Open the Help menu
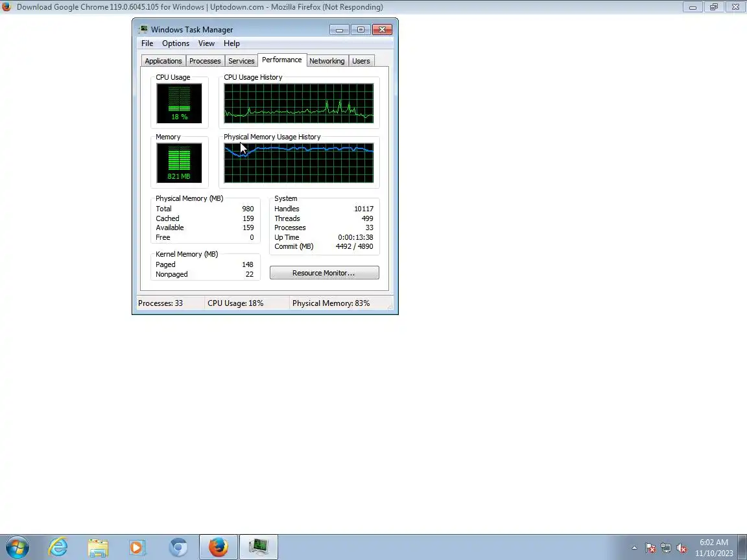Viewport: 747px width, 560px height. pyautogui.click(x=231, y=43)
